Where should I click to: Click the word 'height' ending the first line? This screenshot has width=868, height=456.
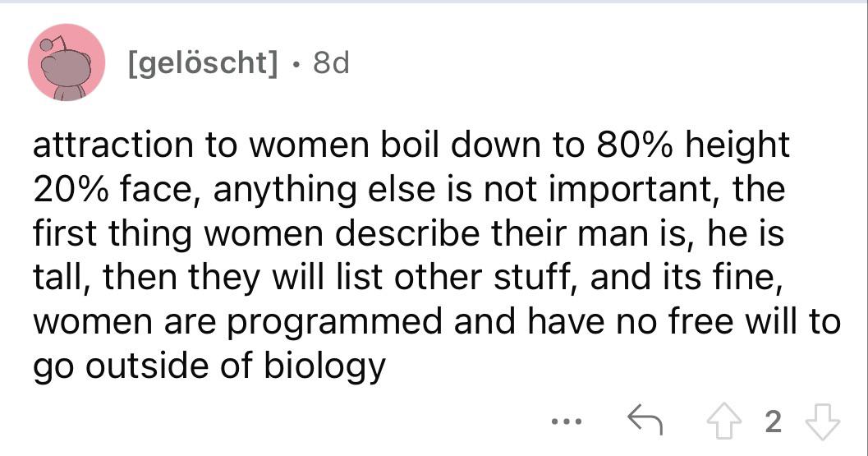(x=737, y=146)
